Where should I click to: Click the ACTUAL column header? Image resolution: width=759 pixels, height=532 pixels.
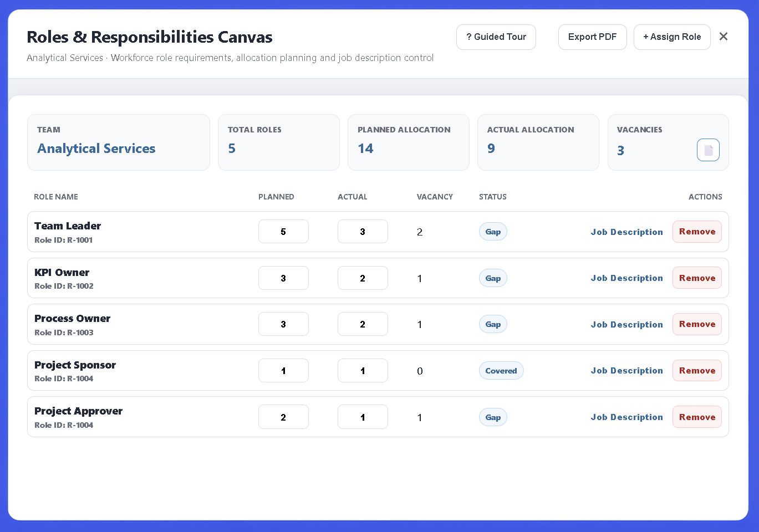(353, 197)
